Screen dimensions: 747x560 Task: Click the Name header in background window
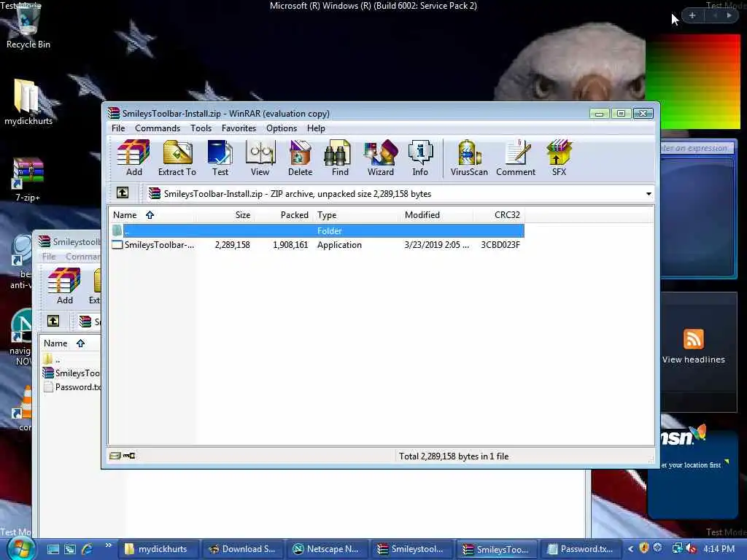(x=70, y=343)
